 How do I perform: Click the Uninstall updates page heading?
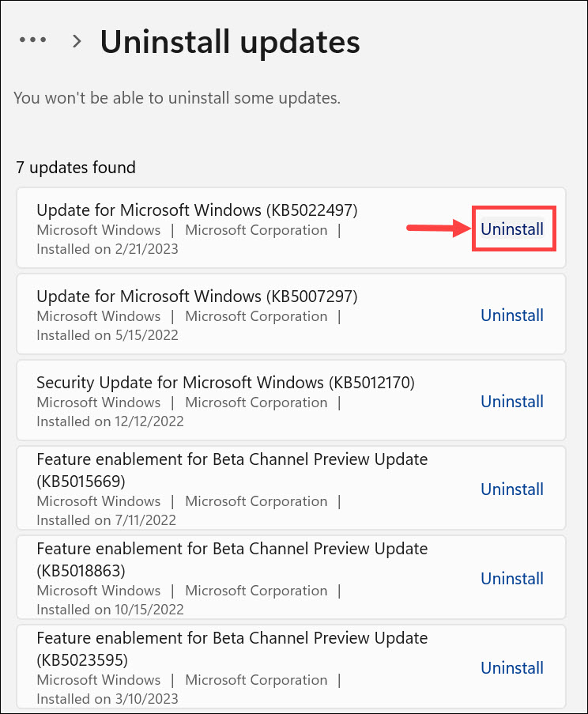tap(229, 41)
